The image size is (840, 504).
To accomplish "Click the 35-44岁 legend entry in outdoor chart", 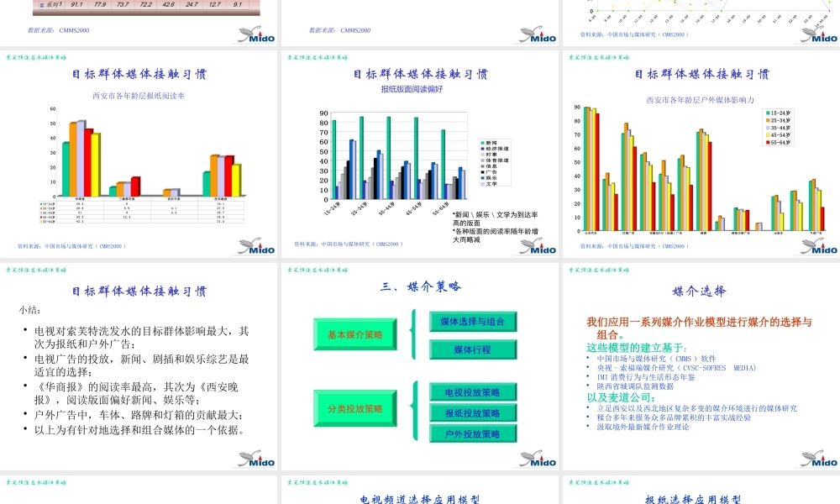I will click(778, 128).
